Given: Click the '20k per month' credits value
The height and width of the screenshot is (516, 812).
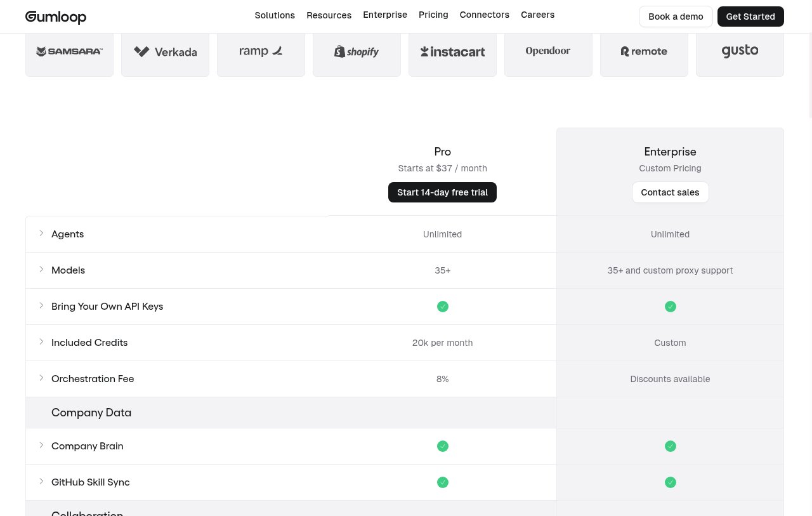Looking at the screenshot, I should click(x=442, y=343).
